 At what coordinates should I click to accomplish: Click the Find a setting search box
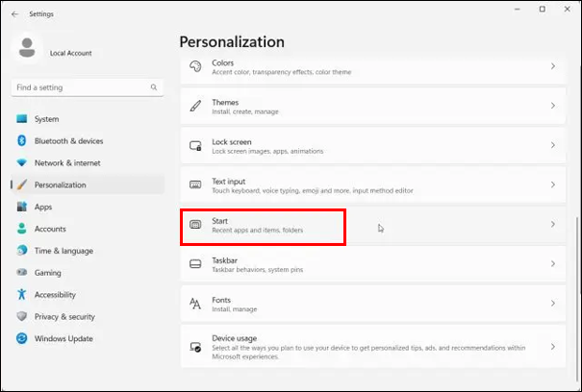(82, 87)
